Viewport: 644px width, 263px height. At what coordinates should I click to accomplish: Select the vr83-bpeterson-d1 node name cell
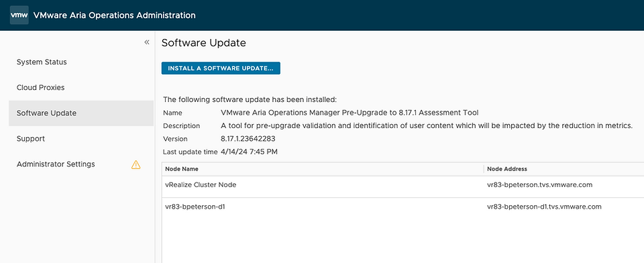pyautogui.click(x=195, y=207)
